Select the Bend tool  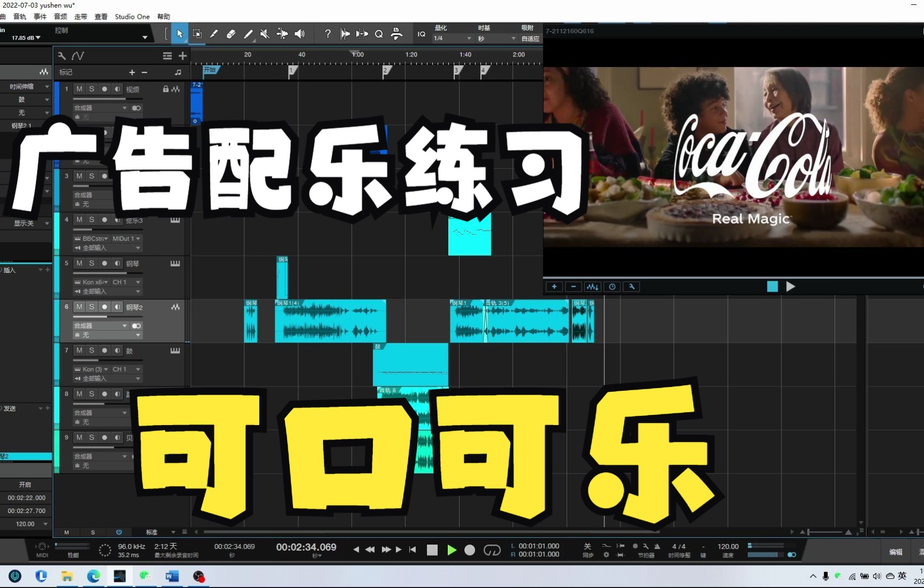tap(282, 34)
